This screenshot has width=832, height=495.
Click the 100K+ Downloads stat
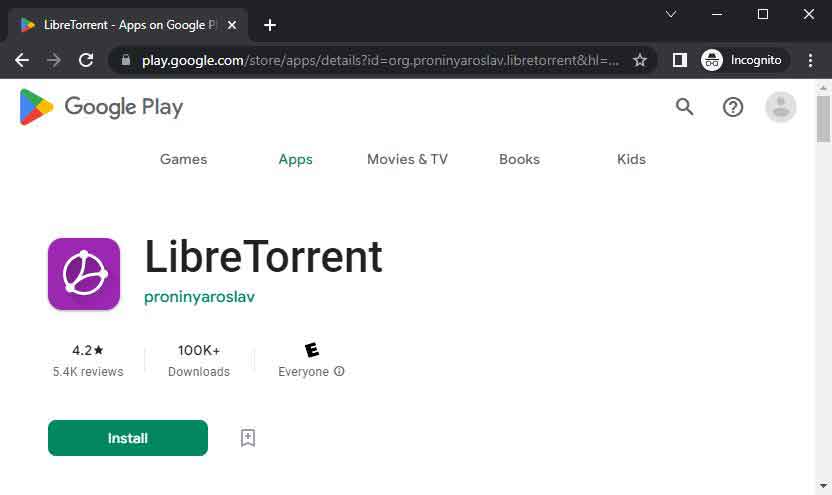(199, 360)
